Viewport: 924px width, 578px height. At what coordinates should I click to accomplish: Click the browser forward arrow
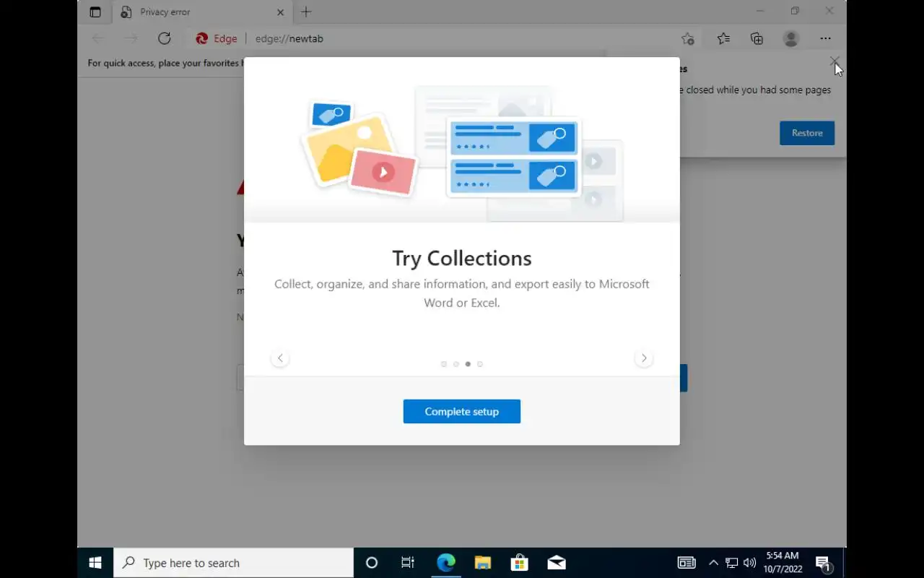pos(131,38)
